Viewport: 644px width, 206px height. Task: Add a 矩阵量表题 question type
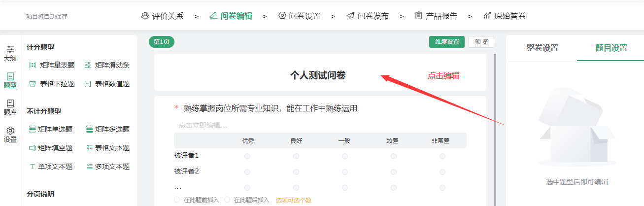click(52, 65)
